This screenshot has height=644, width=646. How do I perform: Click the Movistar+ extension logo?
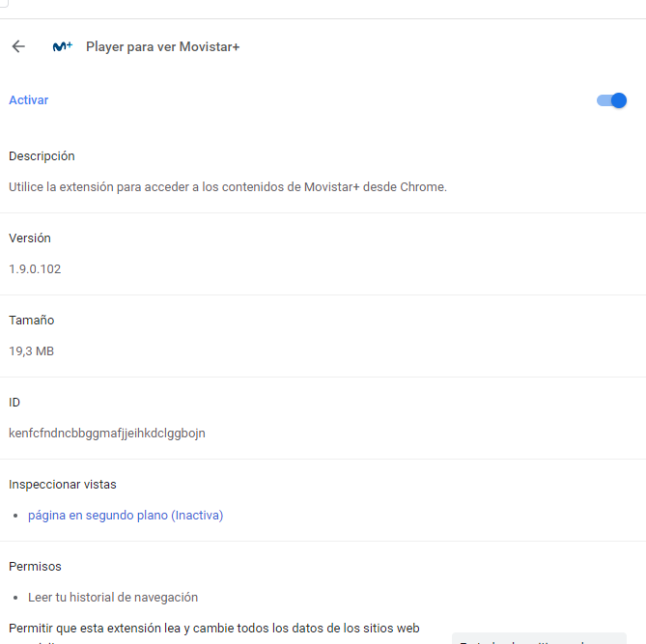pos(62,46)
